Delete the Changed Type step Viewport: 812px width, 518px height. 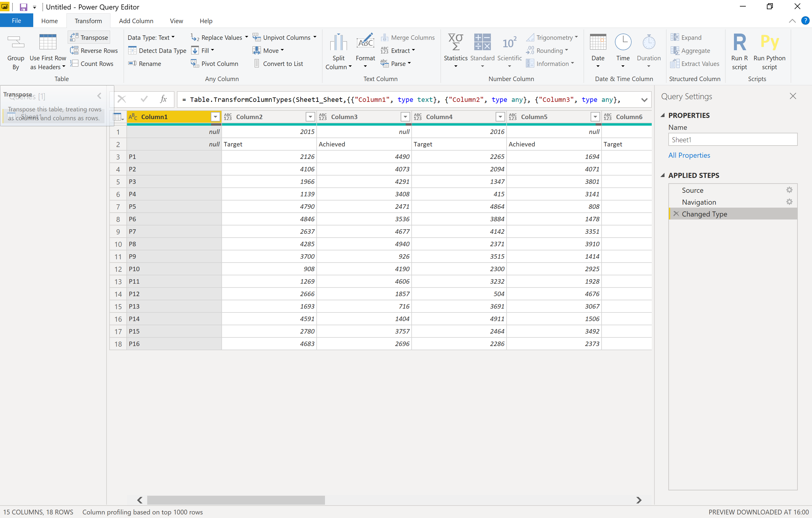pos(676,214)
